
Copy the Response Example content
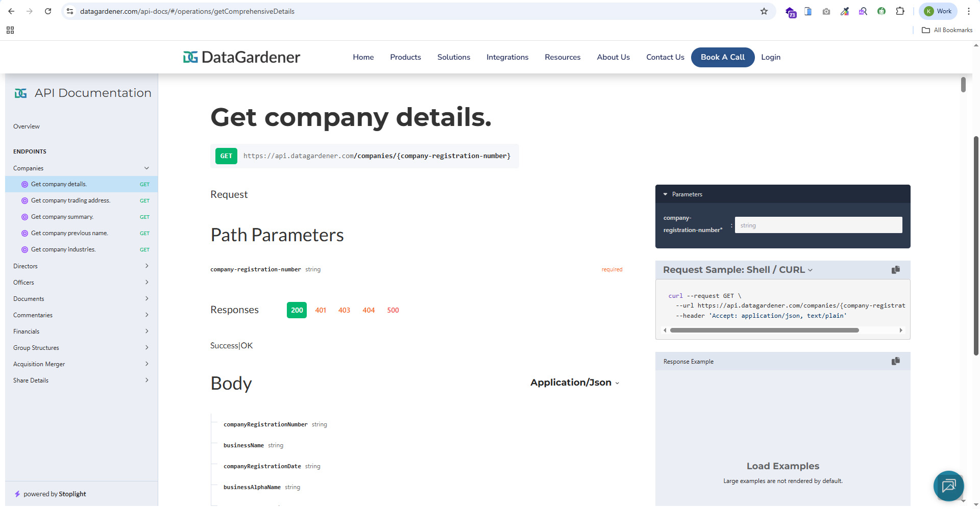pyautogui.click(x=896, y=361)
